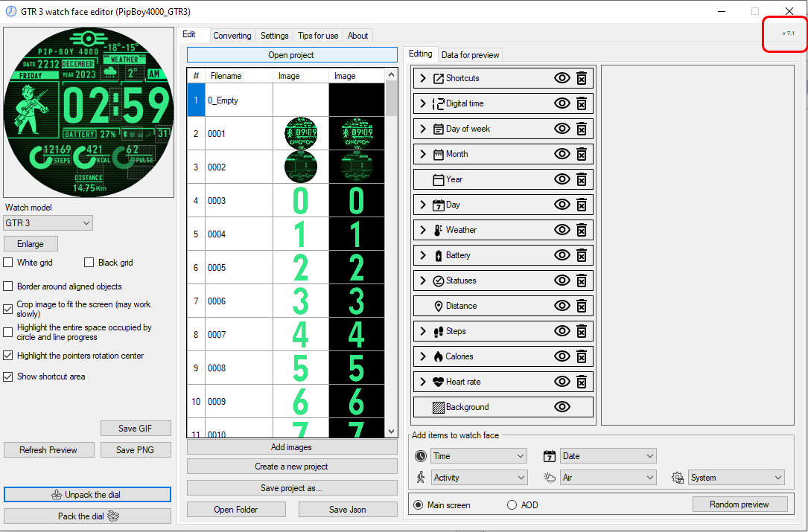Click the Create a new project button
808x532 pixels.
292,467
